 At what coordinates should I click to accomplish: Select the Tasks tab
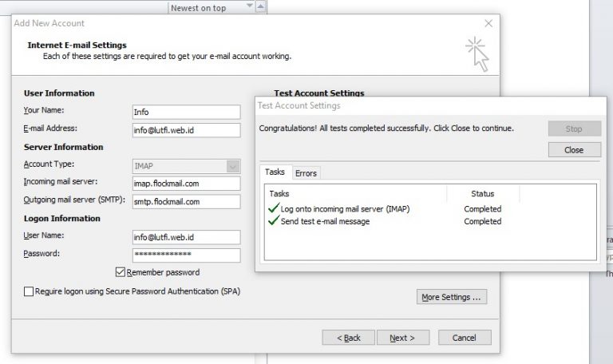(275, 172)
